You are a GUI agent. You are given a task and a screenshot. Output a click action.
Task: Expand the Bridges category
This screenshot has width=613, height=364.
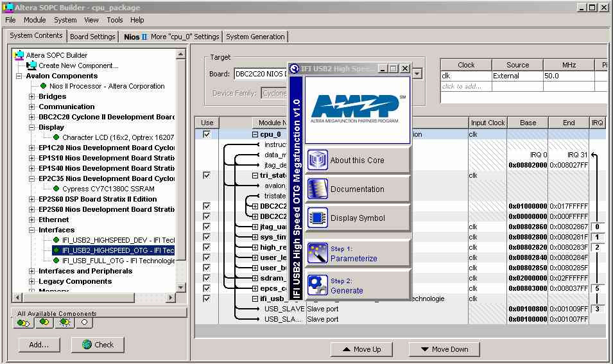click(31, 96)
